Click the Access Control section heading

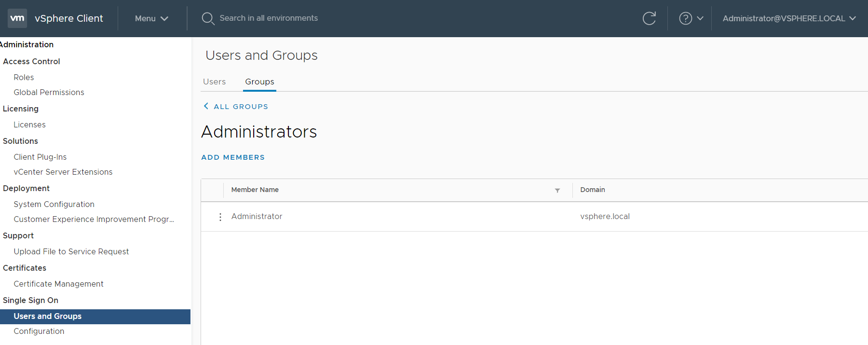31,61
